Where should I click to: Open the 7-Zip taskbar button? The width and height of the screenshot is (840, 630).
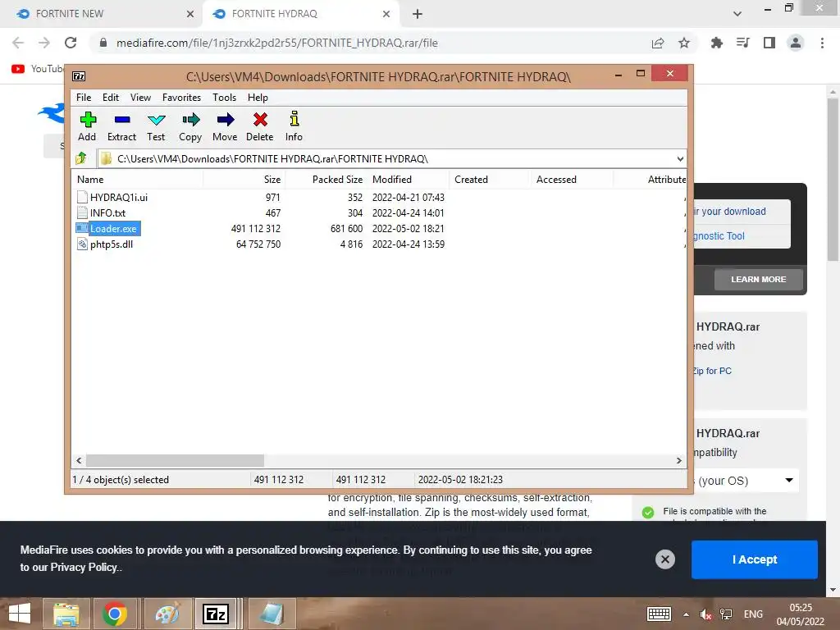[216, 614]
